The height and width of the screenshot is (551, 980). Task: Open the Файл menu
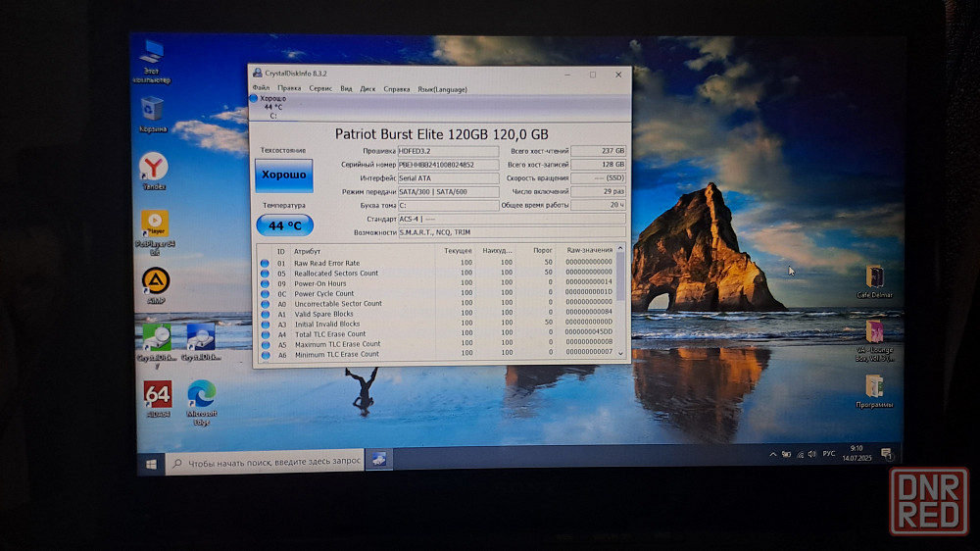[x=261, y=88]
